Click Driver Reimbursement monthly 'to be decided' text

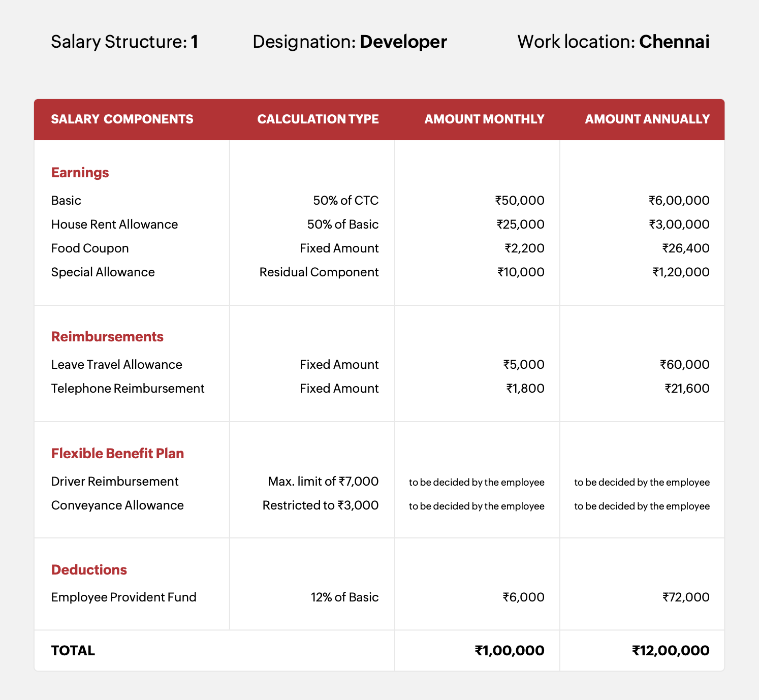click(x=477, y=483)
